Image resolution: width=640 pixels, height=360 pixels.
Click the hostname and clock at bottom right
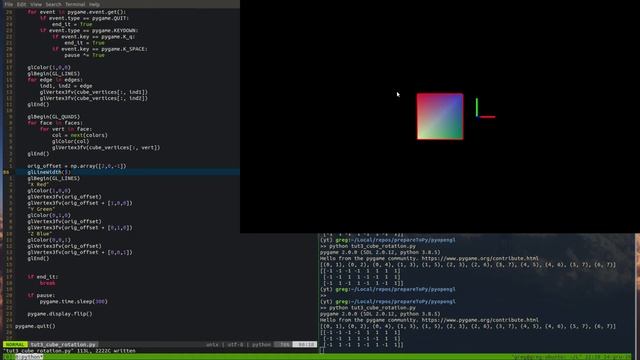tap(571, 357)
